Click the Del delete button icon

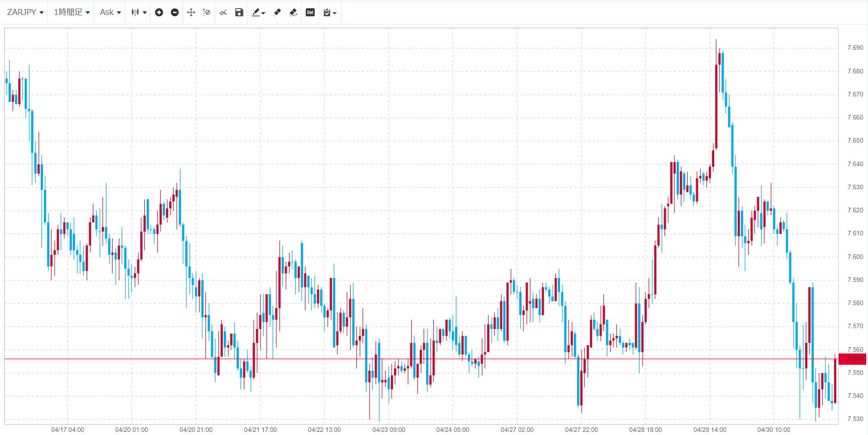(x=310, y=12)
